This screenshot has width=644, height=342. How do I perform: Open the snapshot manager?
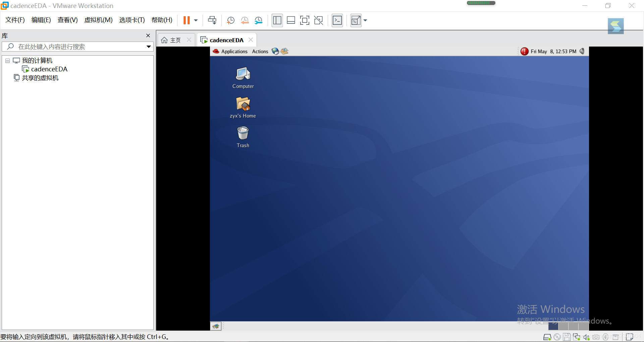pos(258,20)
